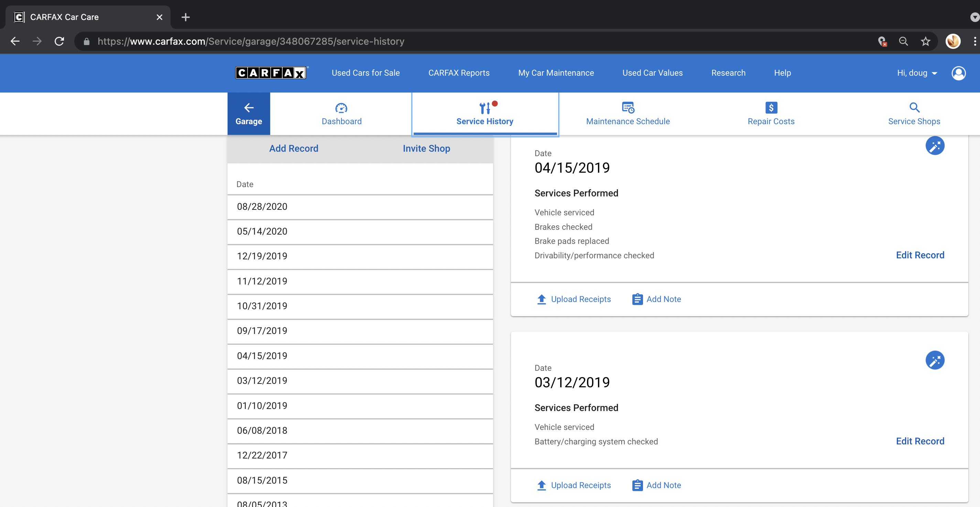
Task: Click Invite Shop
Action: 426,149
